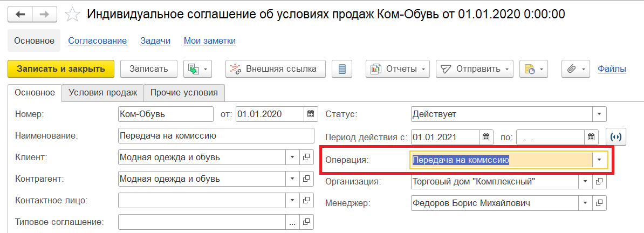The width and height of the screenshot is (644, 233).
Task: Go forward with the right arrow button
Action: tap(44, 14)
